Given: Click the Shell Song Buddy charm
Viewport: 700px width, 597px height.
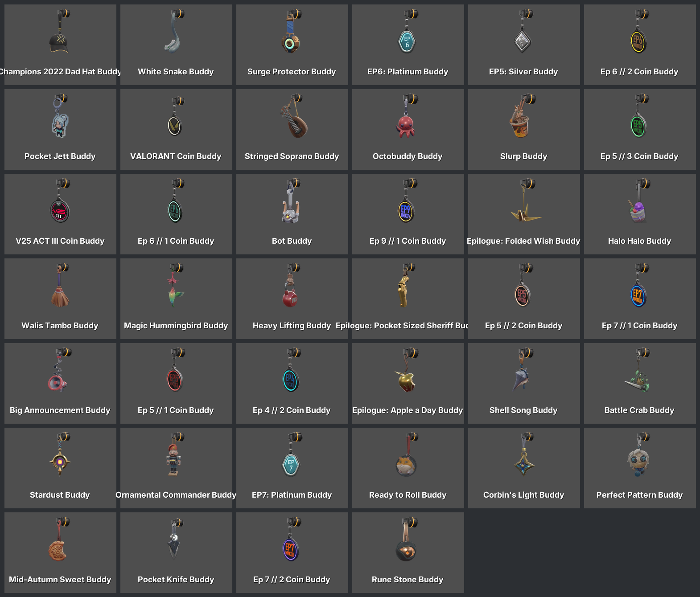Looking at the screenshot, I should tap(523, 370).
